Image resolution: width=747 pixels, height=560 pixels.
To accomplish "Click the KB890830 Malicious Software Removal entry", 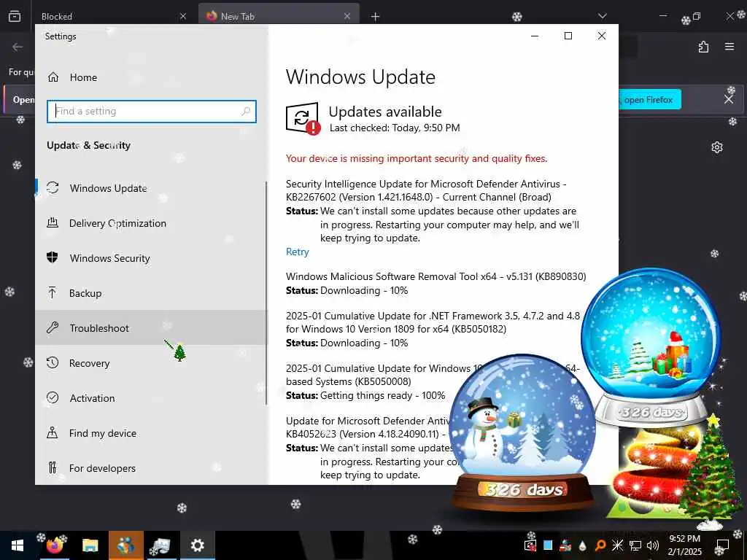I will [436, 276].
